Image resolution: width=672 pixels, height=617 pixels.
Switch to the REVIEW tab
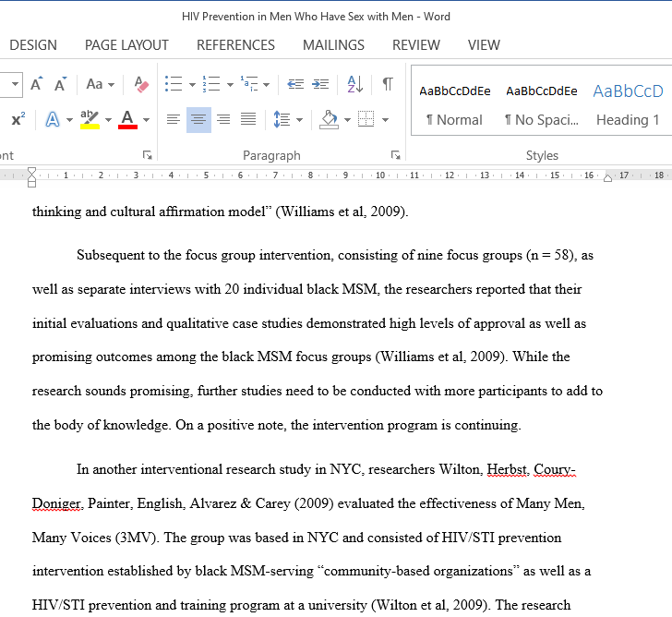click(x=416, y=45)
